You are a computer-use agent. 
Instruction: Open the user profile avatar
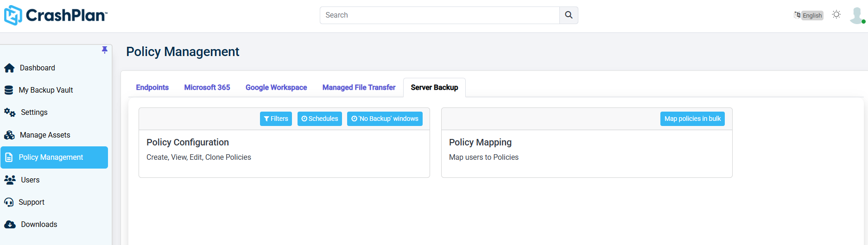pyautogui.click(x=857, y=15)
